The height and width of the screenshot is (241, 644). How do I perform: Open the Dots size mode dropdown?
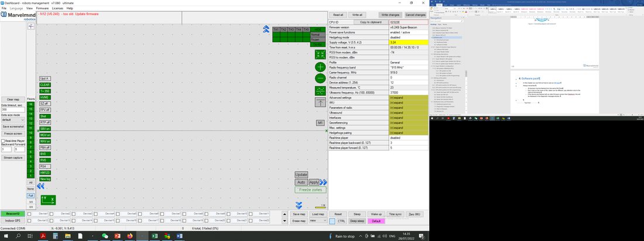tap(13, 120)
